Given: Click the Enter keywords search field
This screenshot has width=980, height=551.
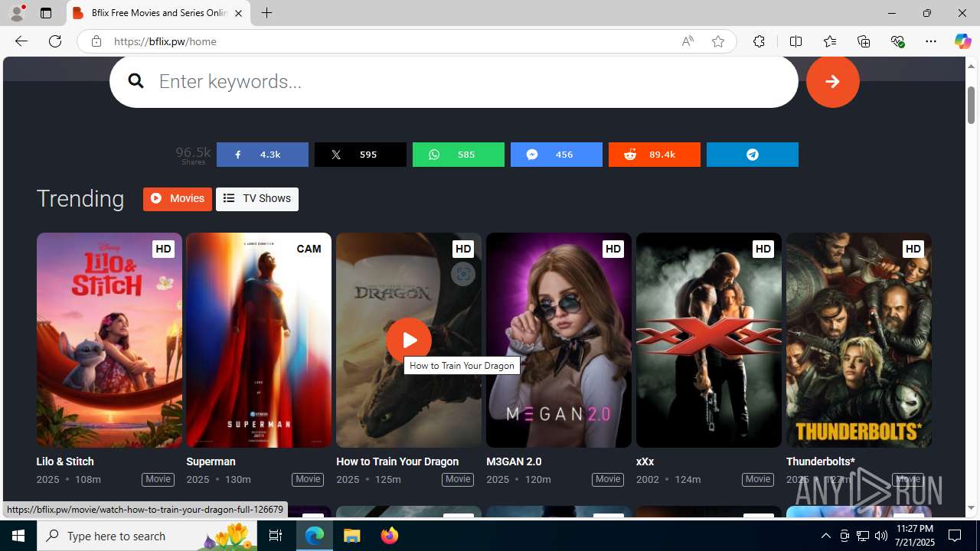Looking at the screenshot, I should (x=453, y=81).
